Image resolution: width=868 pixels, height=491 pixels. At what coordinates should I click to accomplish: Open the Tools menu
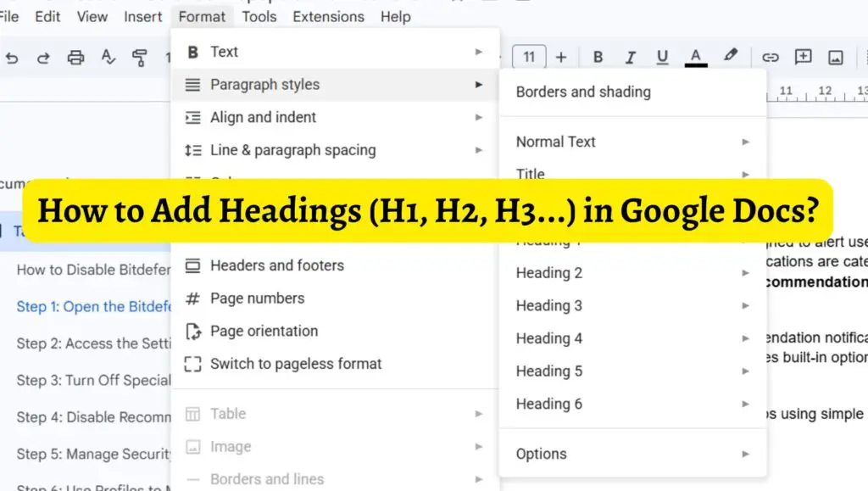(259, 16)
